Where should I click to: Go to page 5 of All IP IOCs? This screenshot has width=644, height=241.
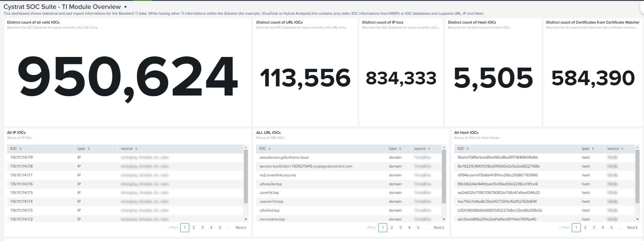(220, 228)
